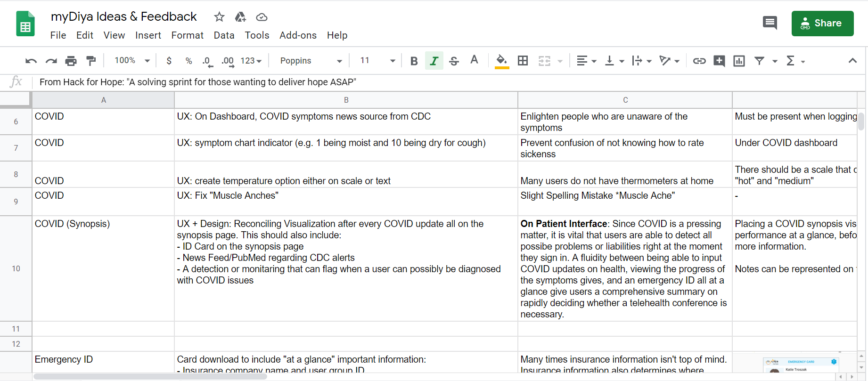Open text rotation dropdown

(x=669, y=61)
